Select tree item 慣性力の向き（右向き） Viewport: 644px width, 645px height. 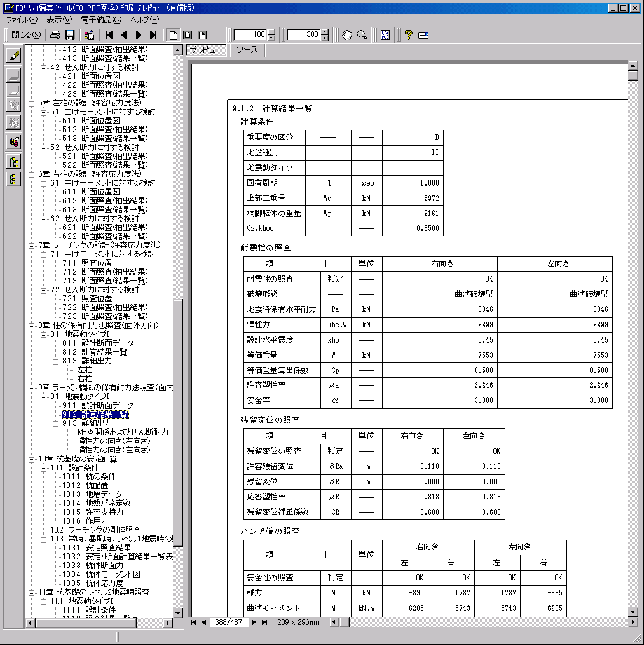point(114,441)
